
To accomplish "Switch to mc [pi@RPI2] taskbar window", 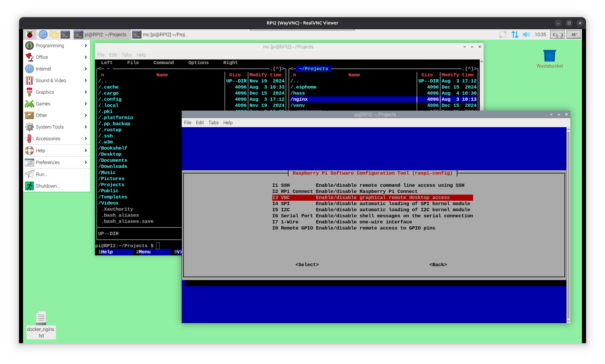I will click(160, 35).
